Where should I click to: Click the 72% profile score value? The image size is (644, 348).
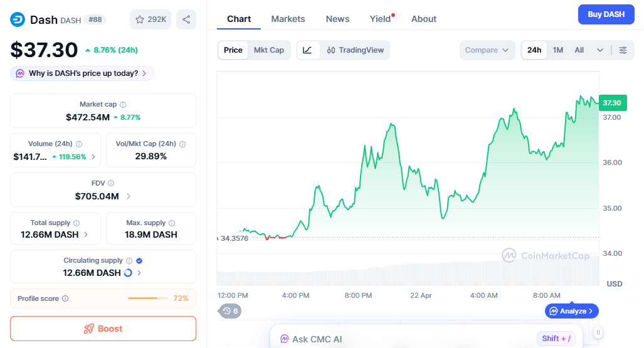(x=181, y=298)
